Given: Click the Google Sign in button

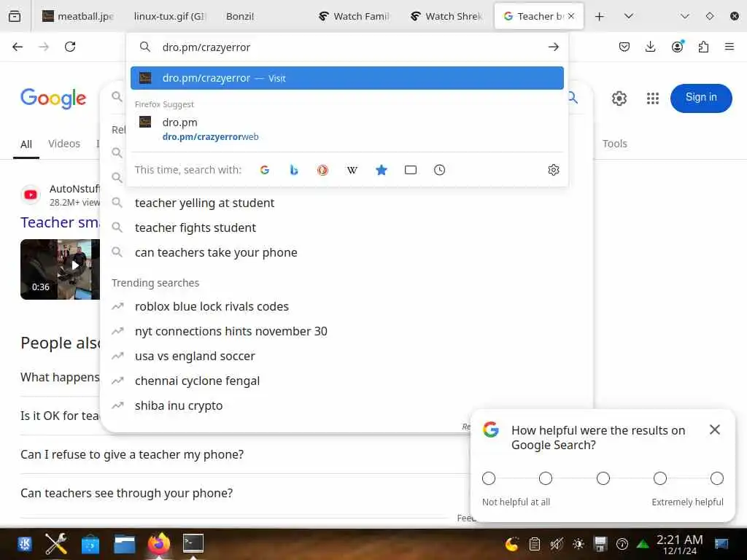Looking at the screenshot, I should [701, 98].
